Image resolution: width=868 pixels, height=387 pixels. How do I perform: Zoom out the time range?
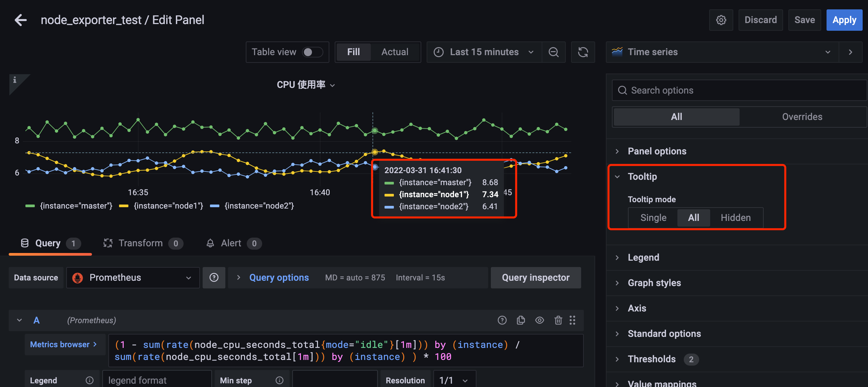(x=554, y=52)
